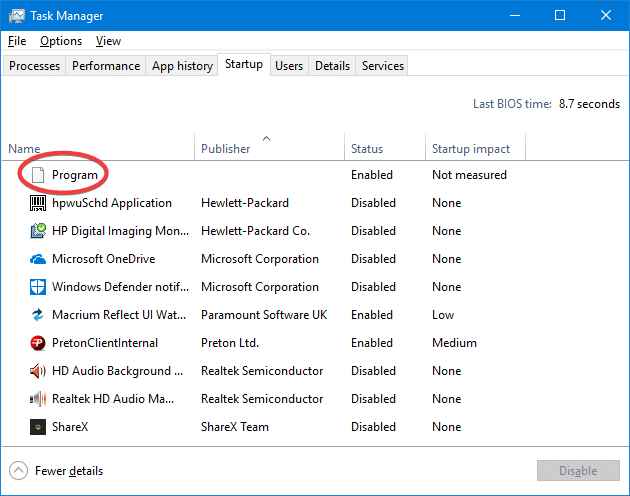Click the Medium startup impact cell
The height and width of the screenshot is (496, 630).
(454, 343)
